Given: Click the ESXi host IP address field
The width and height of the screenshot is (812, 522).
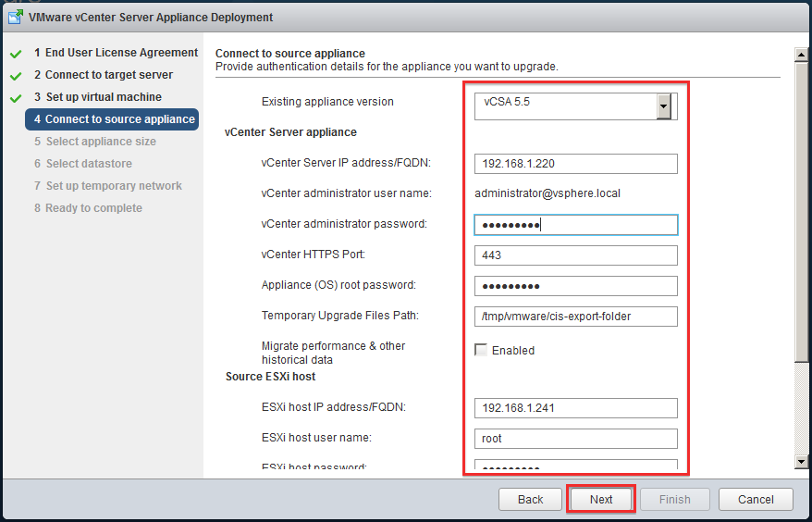Looking at the screenshot, I should 575,408.
